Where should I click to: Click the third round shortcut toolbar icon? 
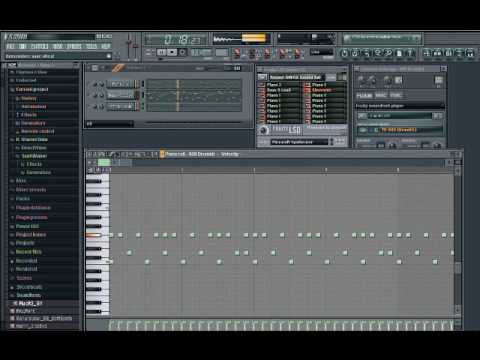click(366, 53)
